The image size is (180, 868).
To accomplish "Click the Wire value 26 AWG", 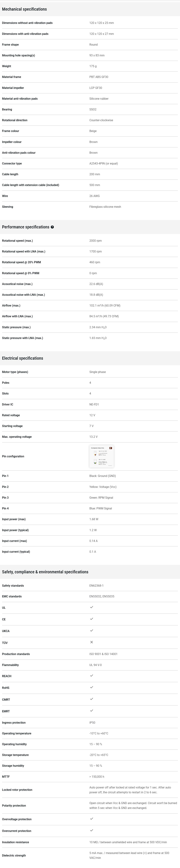I will coord(94,196).
